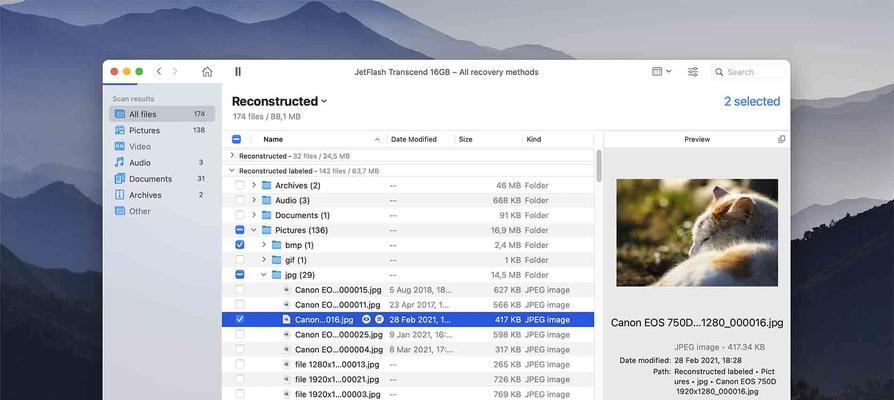This screenshot has width=894, height=400.
Task: Pause the scan with the pause icon
Action: 238,72
